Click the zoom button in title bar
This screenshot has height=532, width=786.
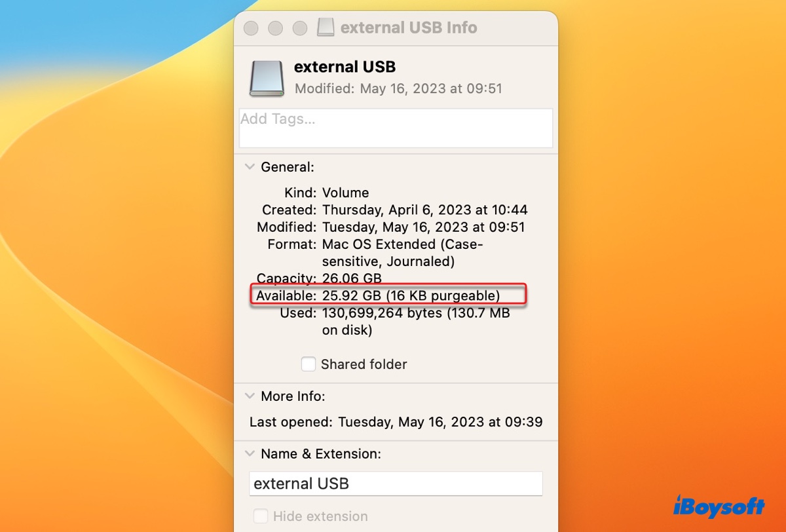click(299, 28)
